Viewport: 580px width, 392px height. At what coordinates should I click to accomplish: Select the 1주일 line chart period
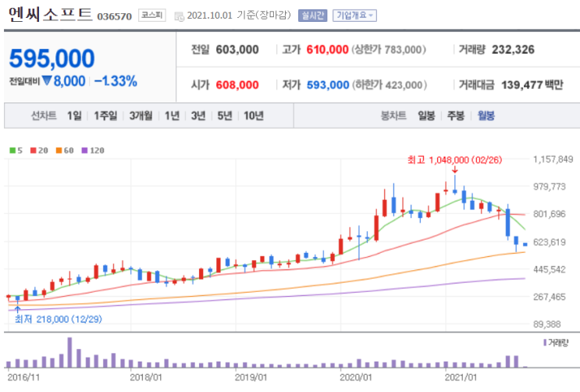click(105, 116)
